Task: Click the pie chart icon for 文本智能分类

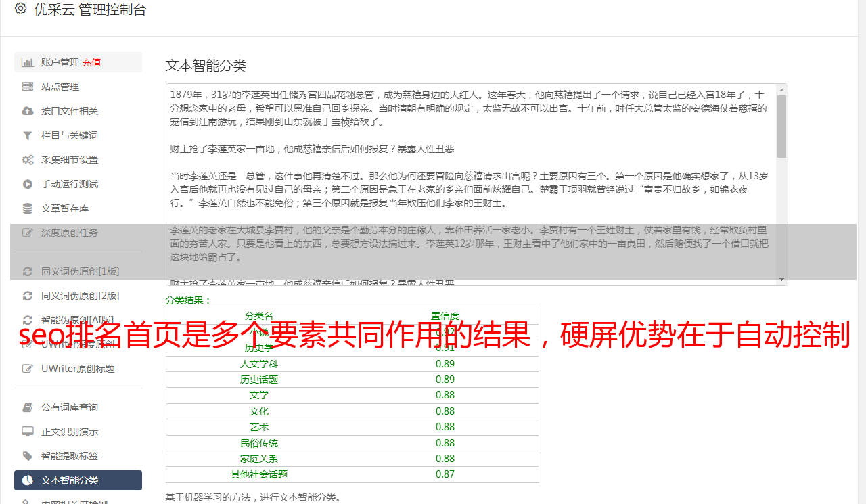Action: [28, 480]
